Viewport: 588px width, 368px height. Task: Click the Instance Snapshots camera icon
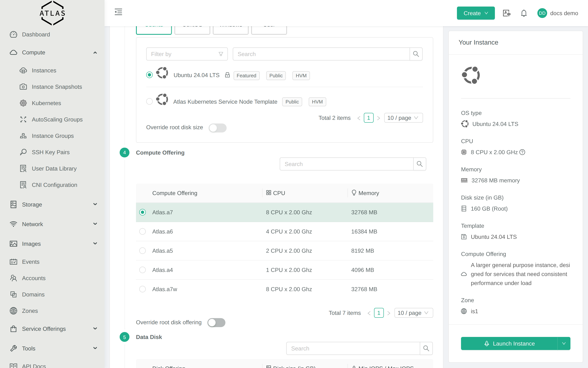point(23,87)
